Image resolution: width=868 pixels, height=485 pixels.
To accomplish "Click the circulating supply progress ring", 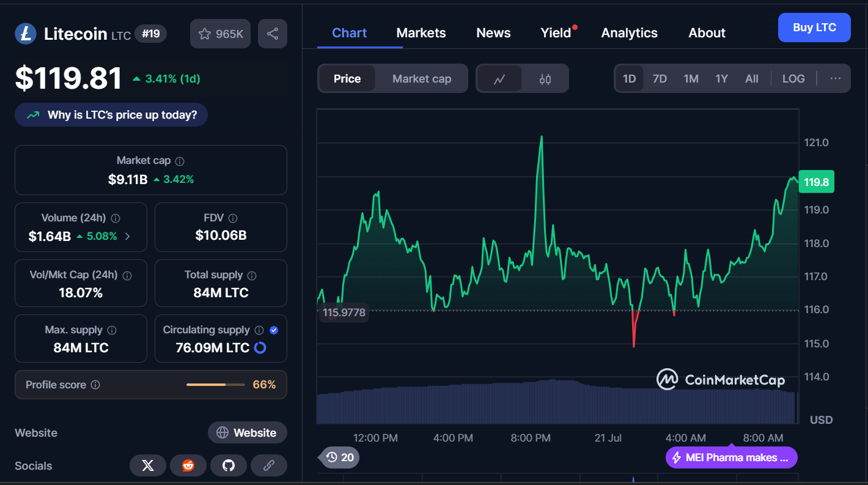I will tap(260, 348).
